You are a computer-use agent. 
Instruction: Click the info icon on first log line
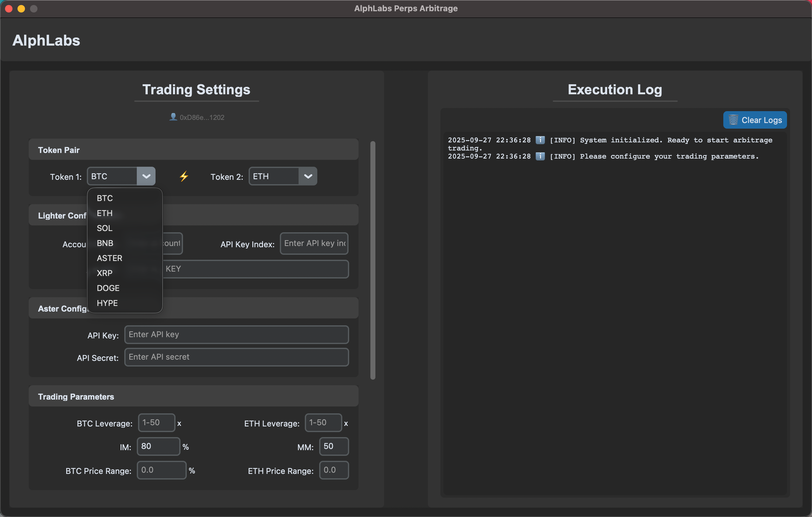[540, 140]
